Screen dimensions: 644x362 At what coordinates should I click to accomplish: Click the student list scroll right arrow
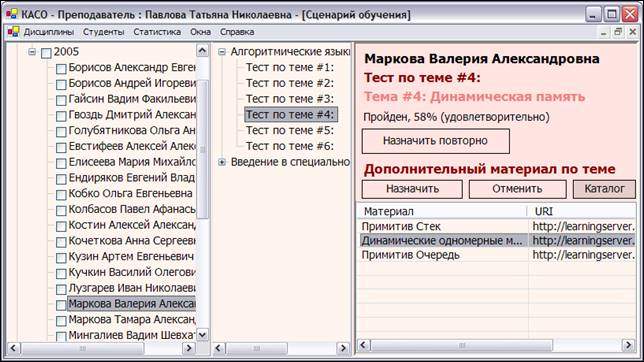click(x=189, y=348)
